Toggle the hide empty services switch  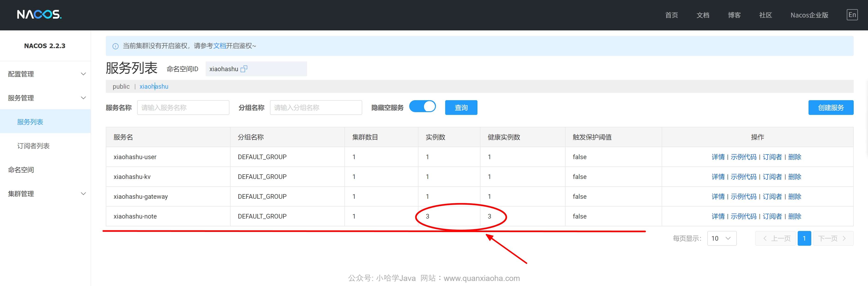(x=422, y=107)
